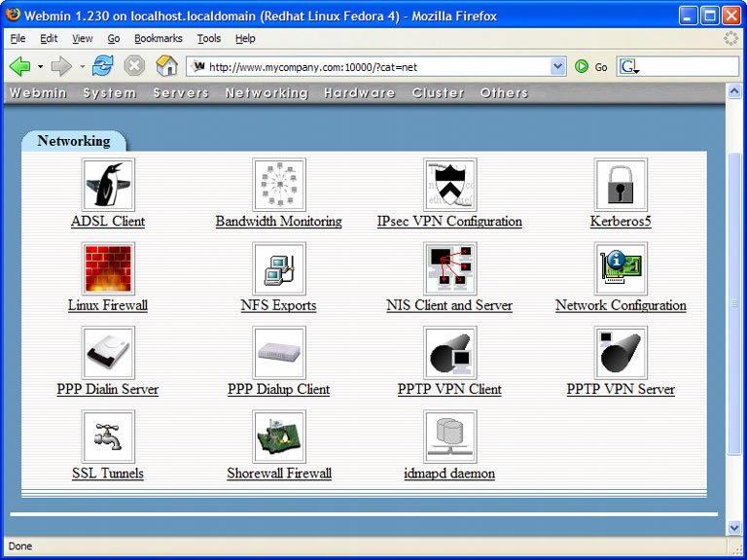This screenshot has width=747, height=560.
Task: Click the Network Configuration card icon
Action: point(621,268)
